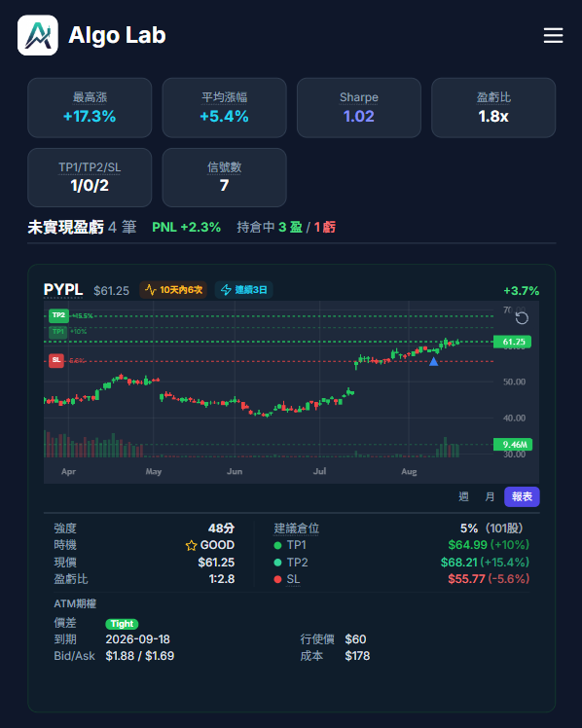Click the TP1 label on chart
The width and height of the screenshot is (582, 728).
point(58,332)
